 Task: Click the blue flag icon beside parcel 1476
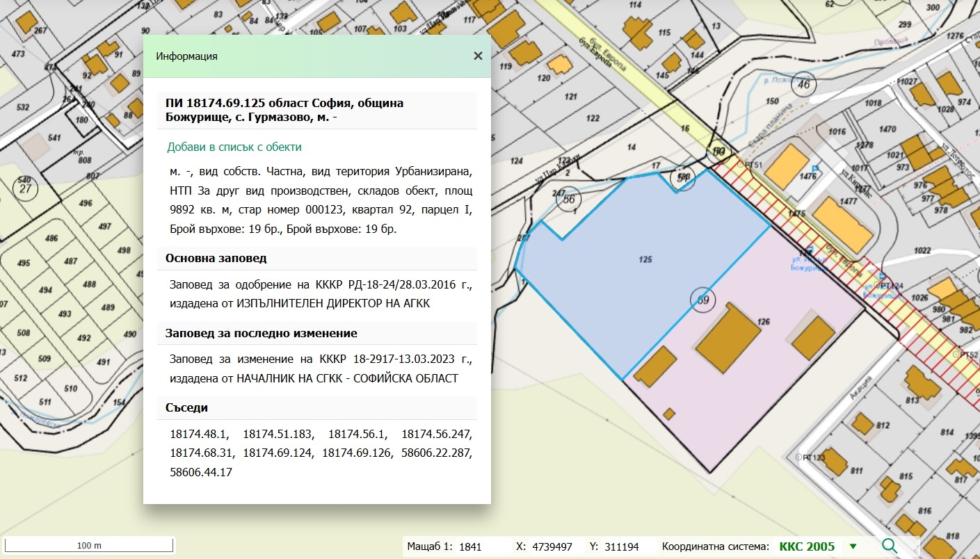point(815,169)
